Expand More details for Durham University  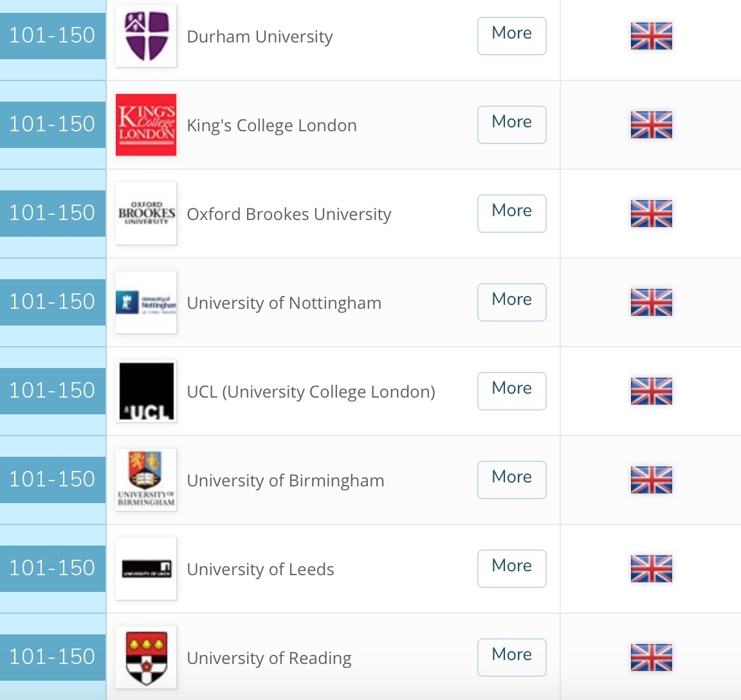(x=511, y=36)
